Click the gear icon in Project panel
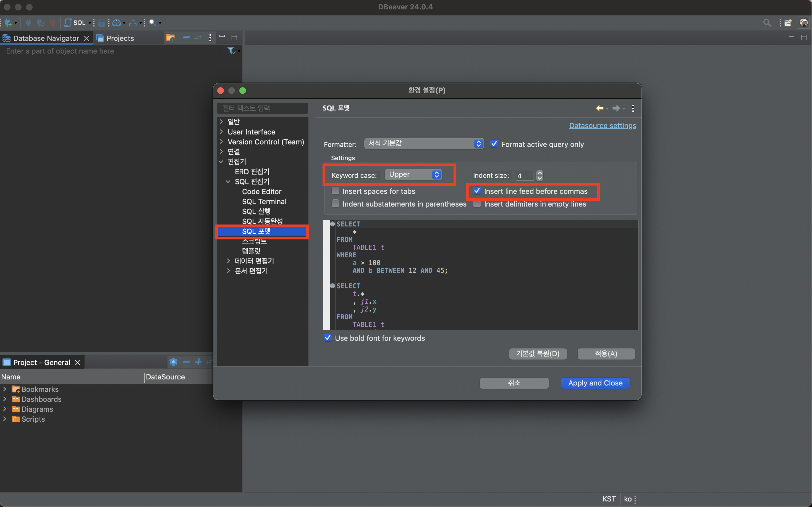 (x=173, y=362)
